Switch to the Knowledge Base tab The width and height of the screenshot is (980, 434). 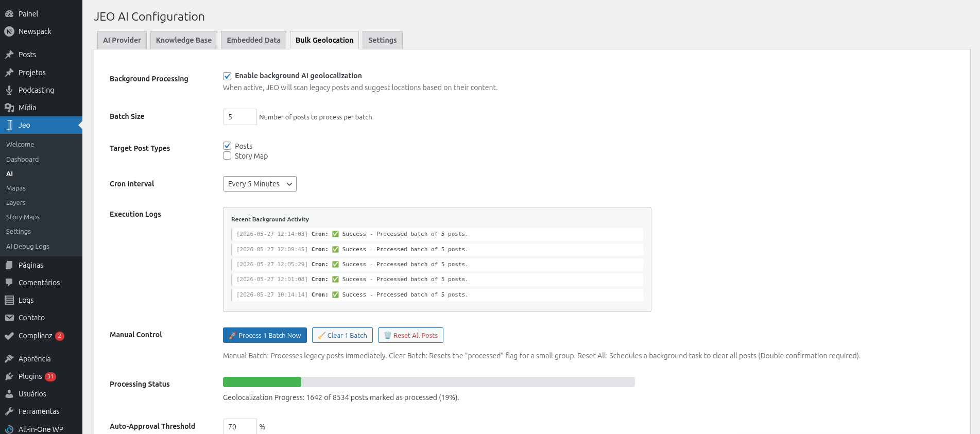point(184,40)
